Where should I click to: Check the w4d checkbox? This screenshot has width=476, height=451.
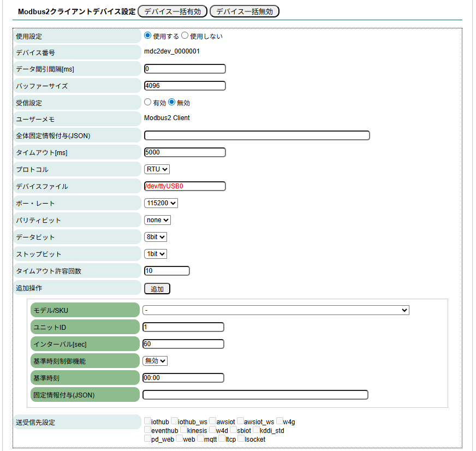pyautogui.click(x=212, y=430)
